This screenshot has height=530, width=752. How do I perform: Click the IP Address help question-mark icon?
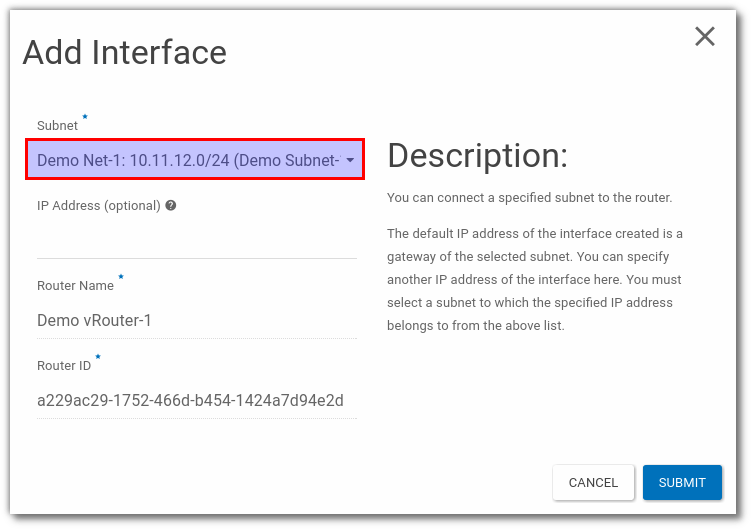[171, 205]
